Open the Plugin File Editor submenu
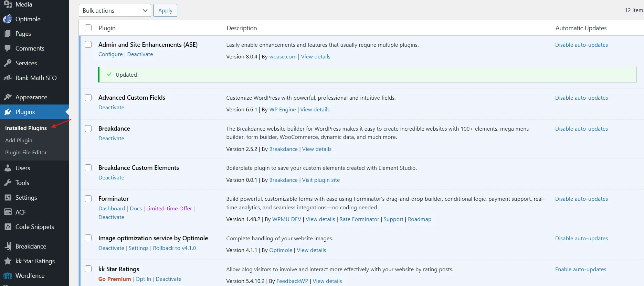The height and width of the screenshot is (286, 644). tap(26, 152)
